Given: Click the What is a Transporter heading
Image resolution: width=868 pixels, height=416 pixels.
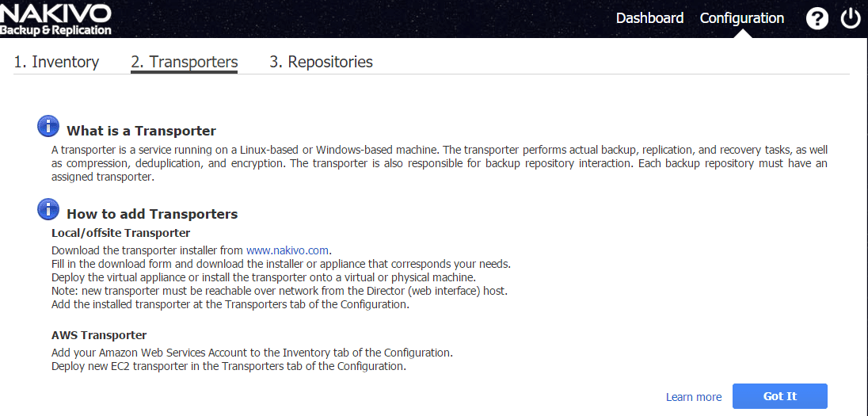Looking at the screenshot, I should coord(141,131).
